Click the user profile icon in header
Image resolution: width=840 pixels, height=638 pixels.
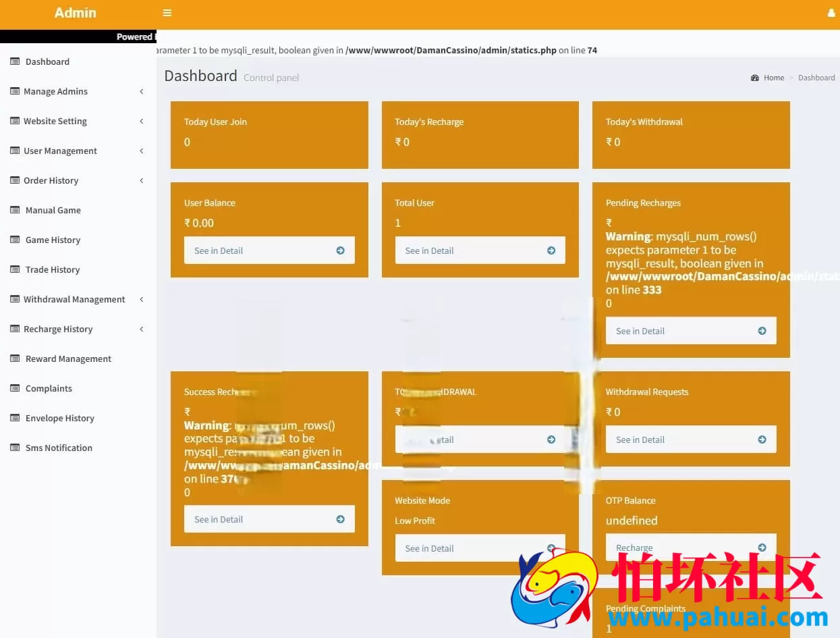(x=831, y=13)
